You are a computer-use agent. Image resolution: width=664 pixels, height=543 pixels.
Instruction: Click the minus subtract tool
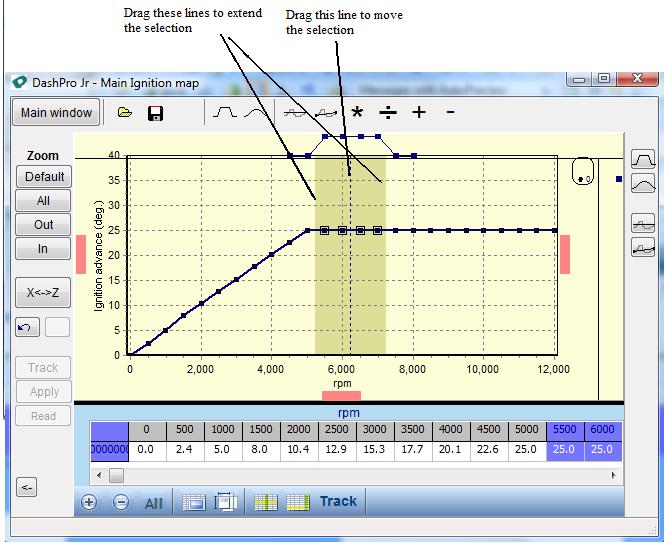[x=450, y=112]
